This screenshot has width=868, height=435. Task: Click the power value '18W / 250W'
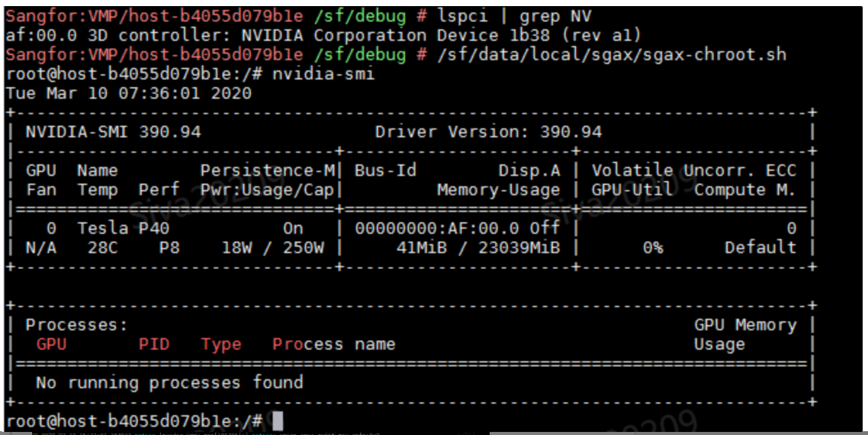(x=273, y=248)
